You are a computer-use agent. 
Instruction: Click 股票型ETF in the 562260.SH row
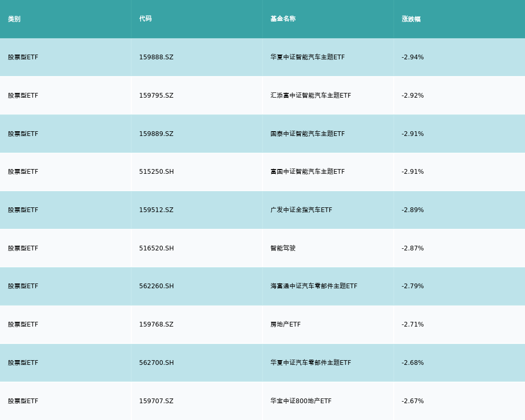click(23, 286)
